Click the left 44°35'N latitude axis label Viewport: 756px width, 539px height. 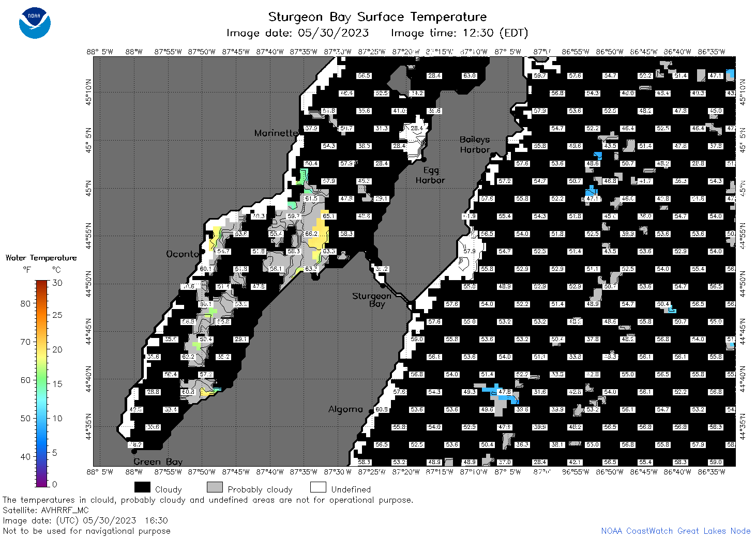pyautogui.click(x=89, y=426)
